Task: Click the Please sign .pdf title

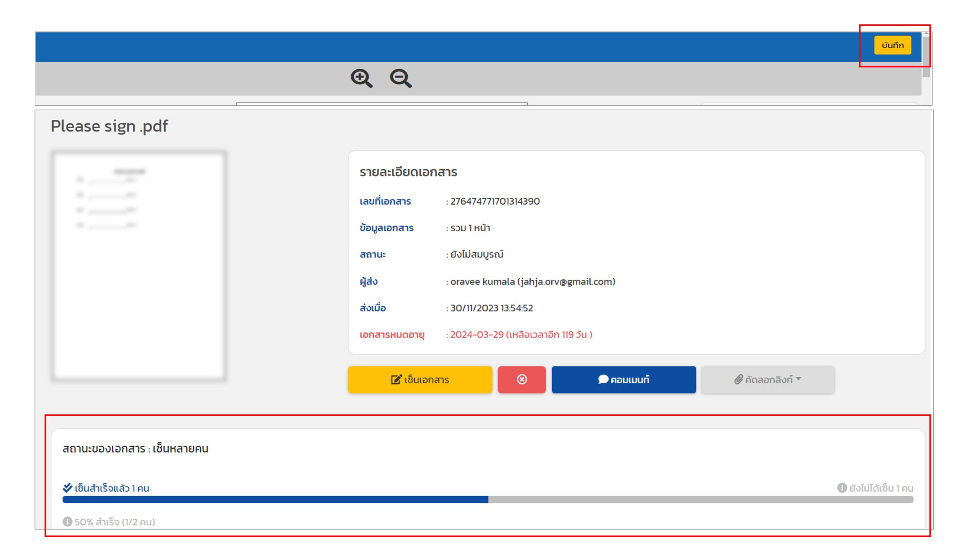Action: coord(109,126)
